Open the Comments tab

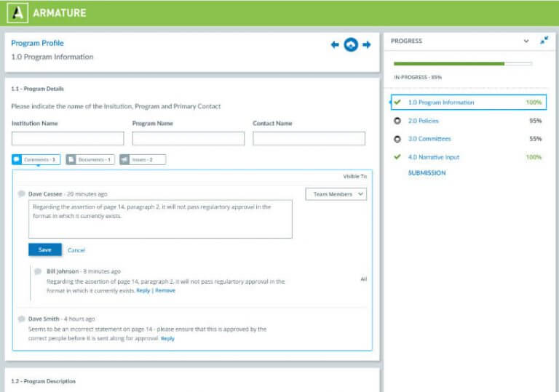(36, 159)
